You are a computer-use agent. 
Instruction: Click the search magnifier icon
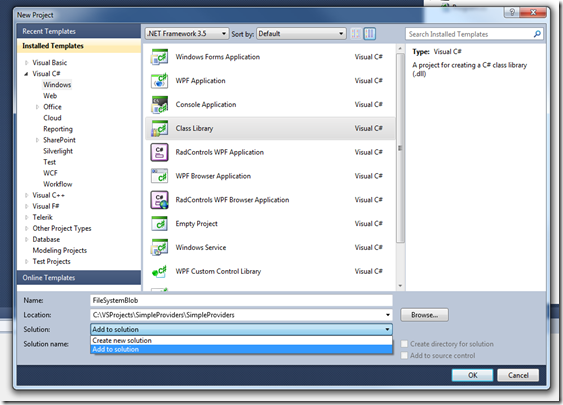click(537, 34)
